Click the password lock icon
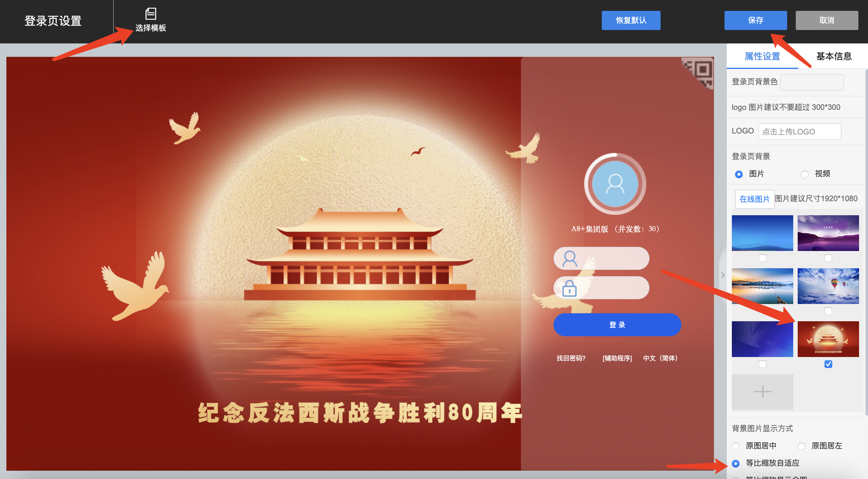This screenshot has width=868, height=479. click(x=570, y=288)
